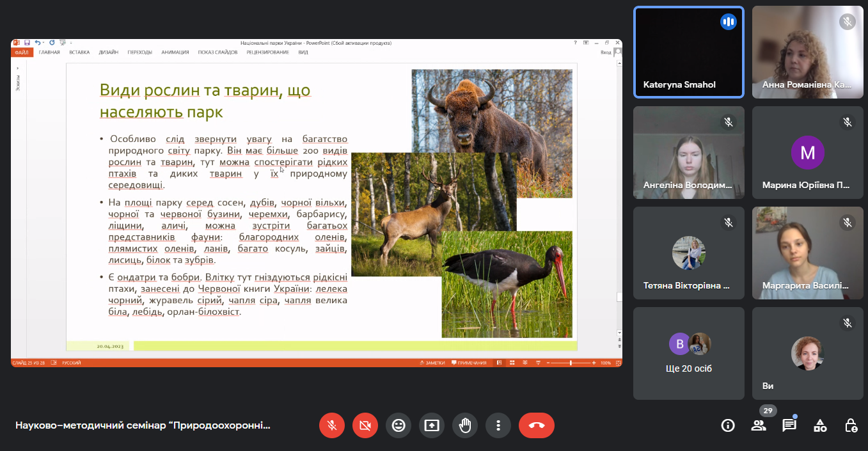868x451 pixels.
Task: Open the three-dot more options menu
Action: (x=498, y=425)
